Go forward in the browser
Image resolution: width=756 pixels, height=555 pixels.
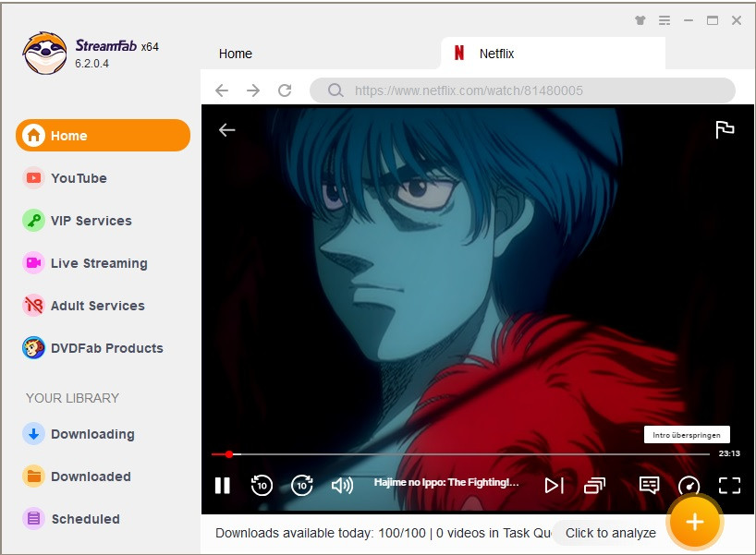[253, 90]
